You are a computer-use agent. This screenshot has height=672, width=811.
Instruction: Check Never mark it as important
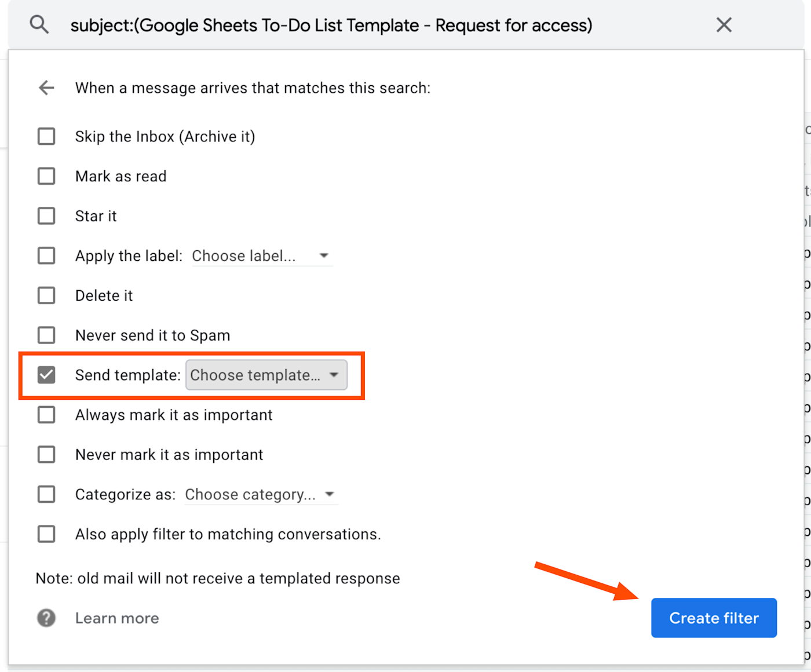point(46,455)
